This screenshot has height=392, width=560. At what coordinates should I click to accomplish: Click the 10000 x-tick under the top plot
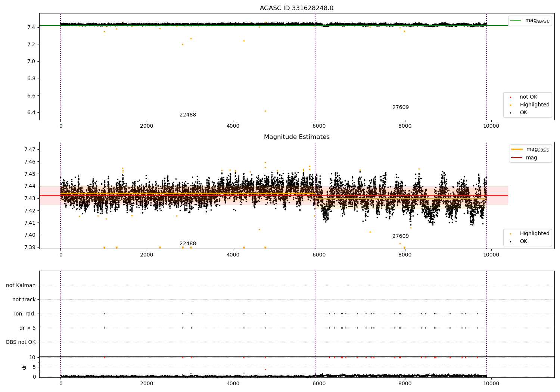tap(491, 126)
